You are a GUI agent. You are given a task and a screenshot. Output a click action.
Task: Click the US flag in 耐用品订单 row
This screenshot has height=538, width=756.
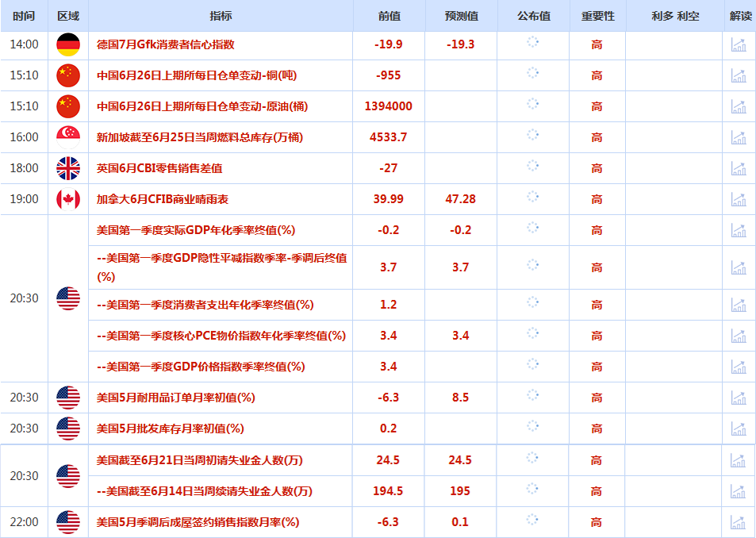coord(68,398)
